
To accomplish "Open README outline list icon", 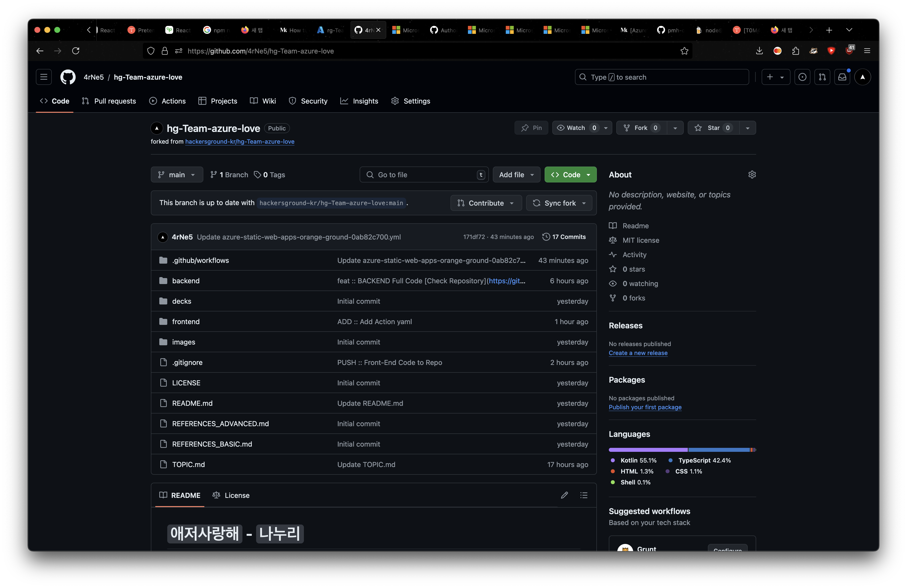I will tap(584, 495).
